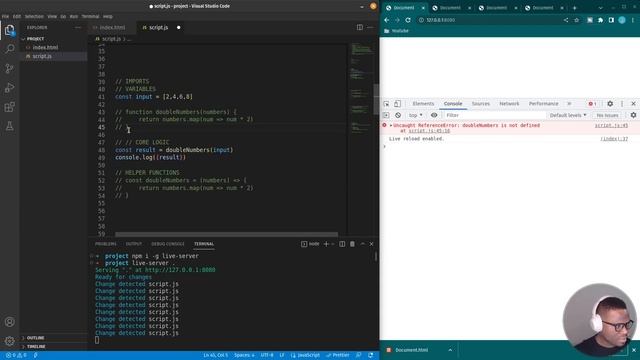Click the split editor right icon
Viewport: 640px width, 360px height.
click(360, 27)
